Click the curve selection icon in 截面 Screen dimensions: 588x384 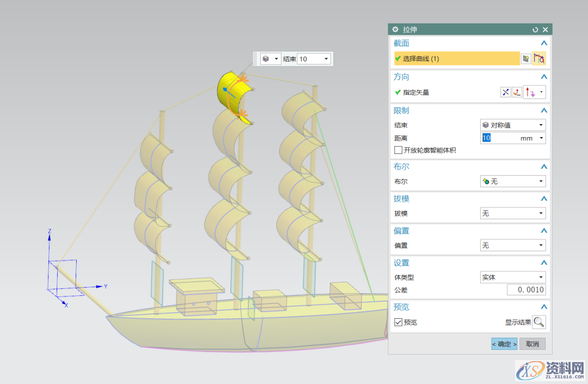539,59
